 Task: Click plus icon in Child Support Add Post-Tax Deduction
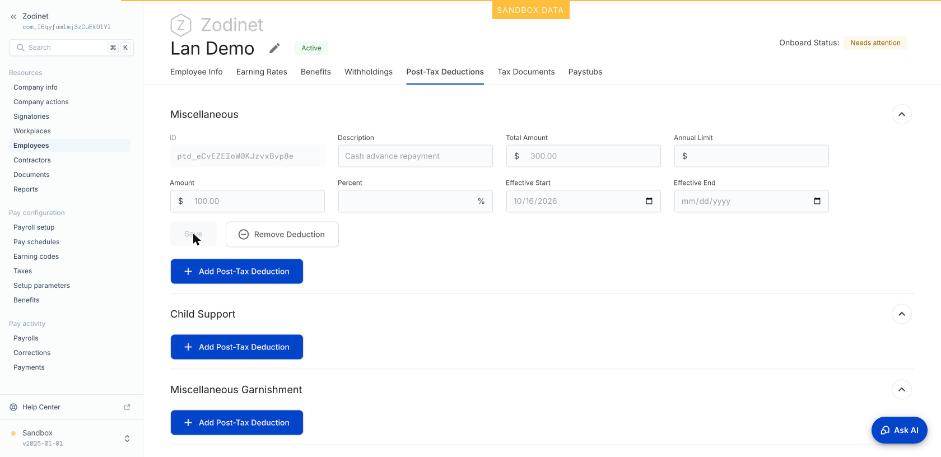(x=188, y=347)
